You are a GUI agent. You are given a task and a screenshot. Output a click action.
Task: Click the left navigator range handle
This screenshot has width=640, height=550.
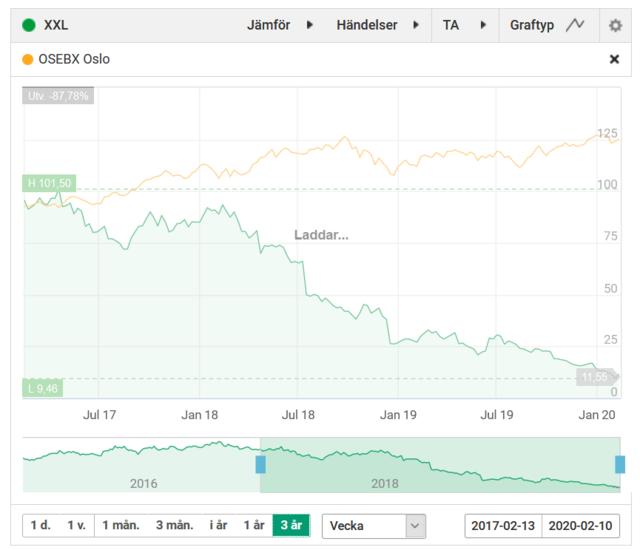tap(260, 464)
